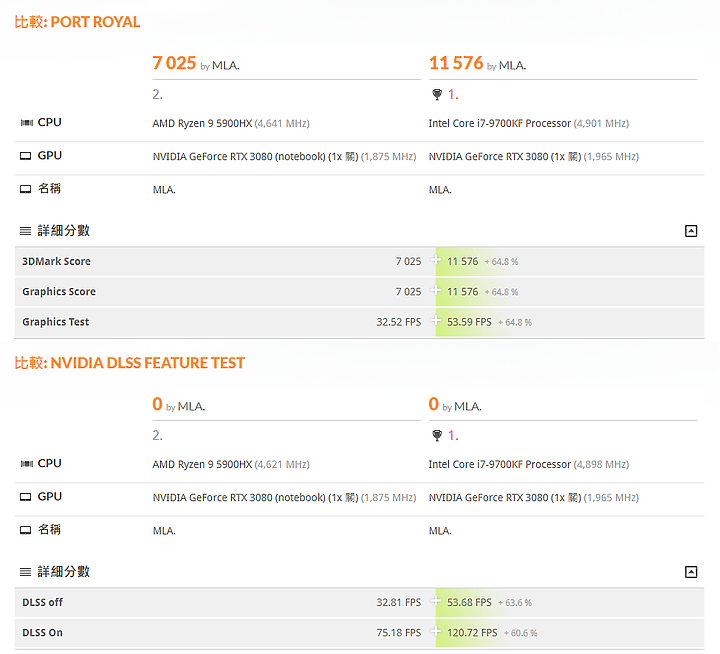
Task: Select desktop RTX 3080 (1,965 MHz) in Port Royal
Action: [x=534, y=157]
